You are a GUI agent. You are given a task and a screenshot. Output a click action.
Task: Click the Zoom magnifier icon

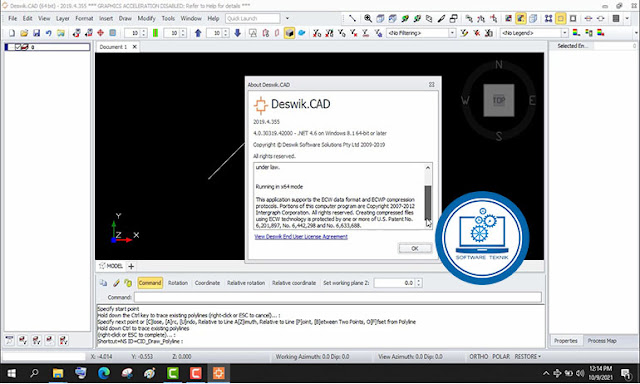[368, 18]
